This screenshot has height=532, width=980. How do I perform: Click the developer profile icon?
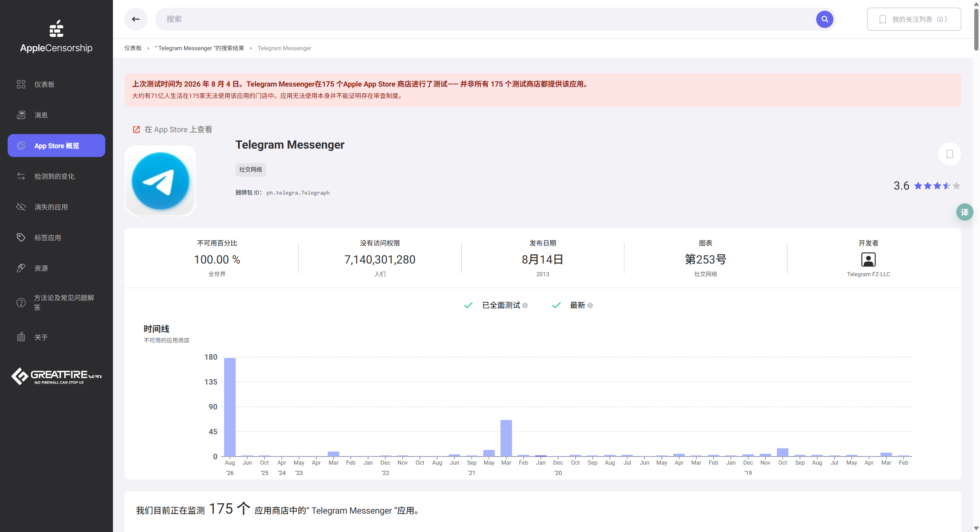click(x=869, y=260)
